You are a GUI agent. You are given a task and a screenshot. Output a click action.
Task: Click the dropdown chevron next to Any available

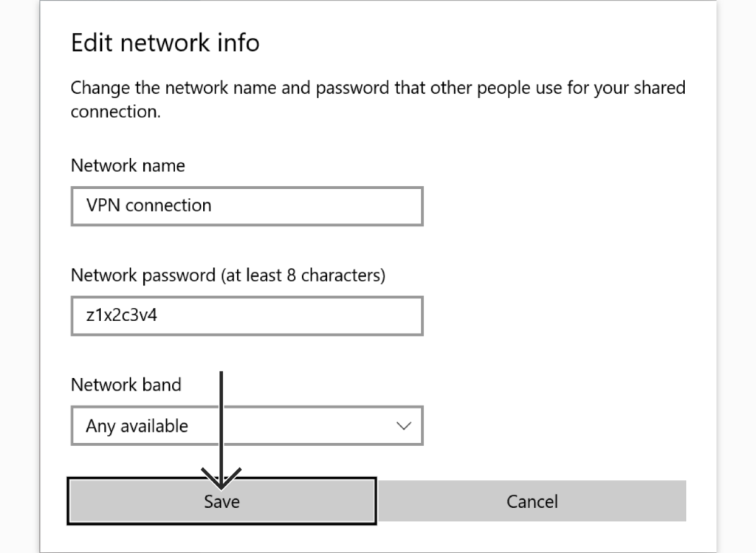[x=403, y=426]
